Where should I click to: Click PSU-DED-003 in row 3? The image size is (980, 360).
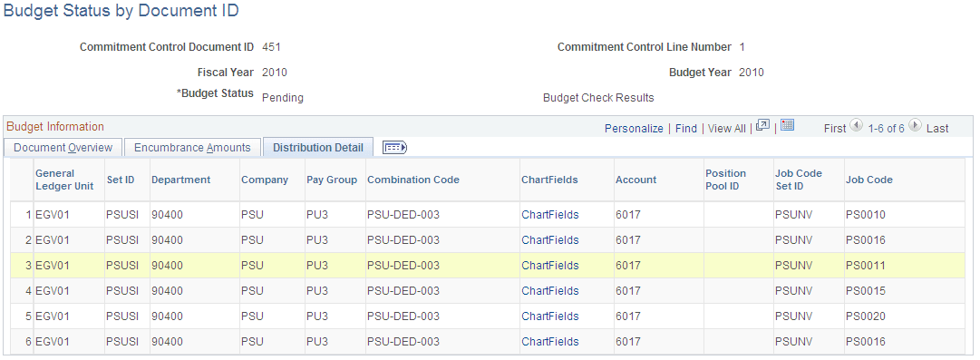[403, 266]
